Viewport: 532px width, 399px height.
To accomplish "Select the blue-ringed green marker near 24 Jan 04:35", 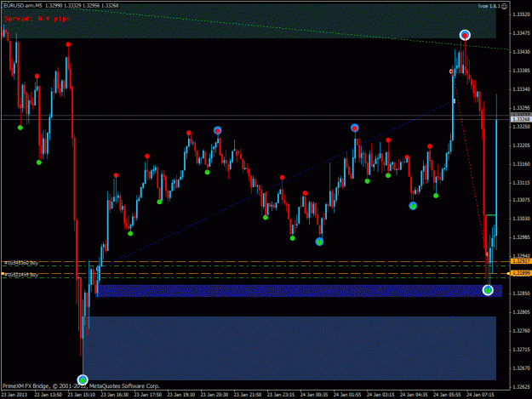I will tap(413, 206).
